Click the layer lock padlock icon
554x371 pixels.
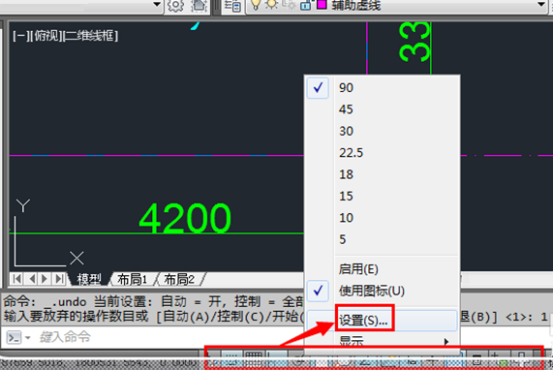(x=306, y=5)
